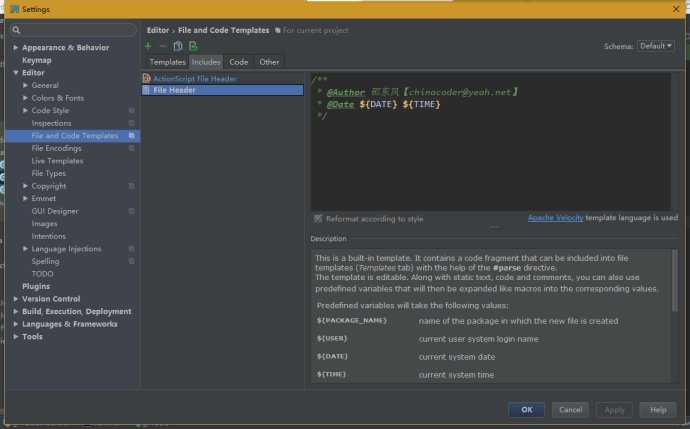690x429 pixels.
Task: Expand the Copyright arrow
Action: 25,186
